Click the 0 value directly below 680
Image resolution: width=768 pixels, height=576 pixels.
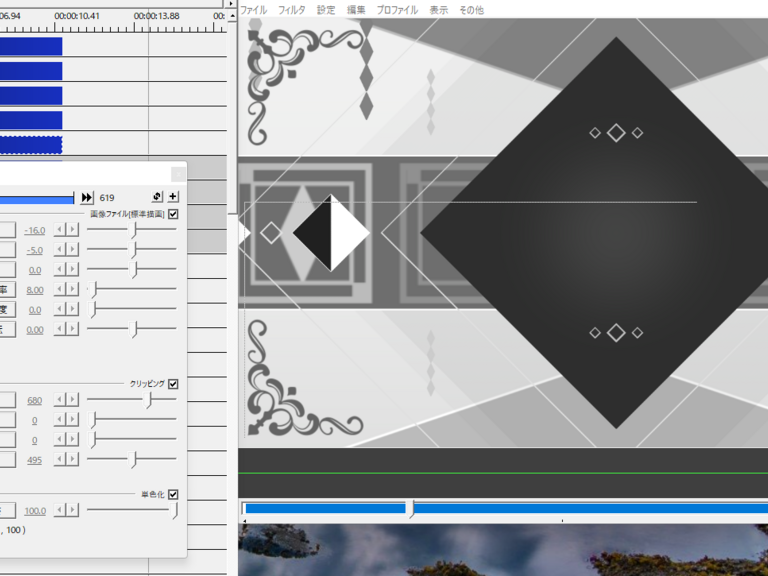[x=35, y=420]
